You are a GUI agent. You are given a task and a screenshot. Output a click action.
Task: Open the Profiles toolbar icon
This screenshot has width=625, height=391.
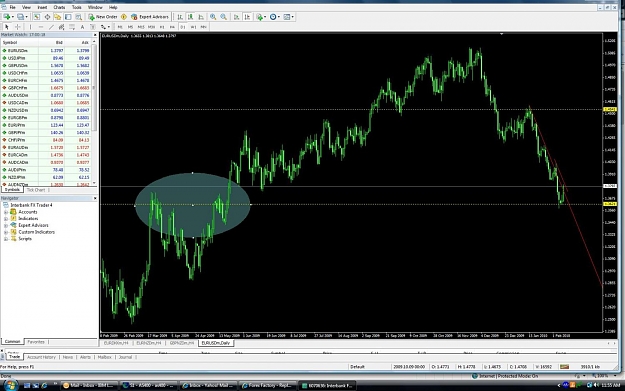21,17
